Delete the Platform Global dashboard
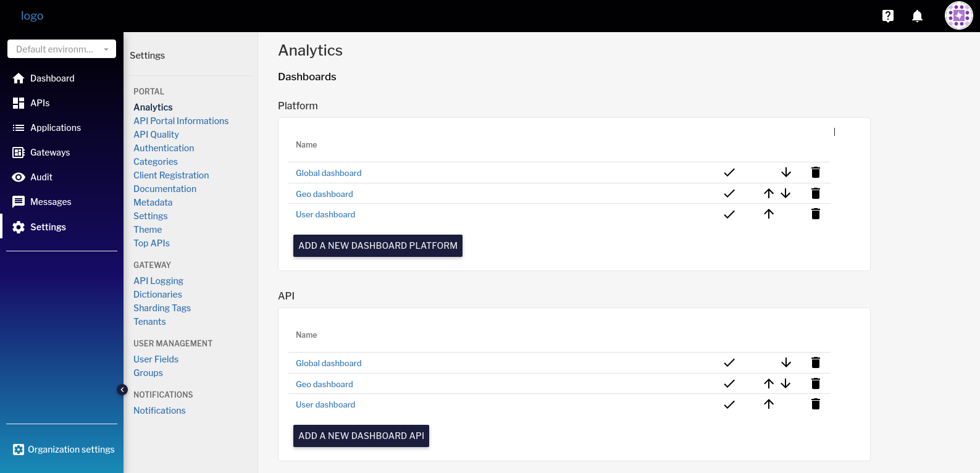Screen dimensions: 980x473 click(x=815, y=172)
